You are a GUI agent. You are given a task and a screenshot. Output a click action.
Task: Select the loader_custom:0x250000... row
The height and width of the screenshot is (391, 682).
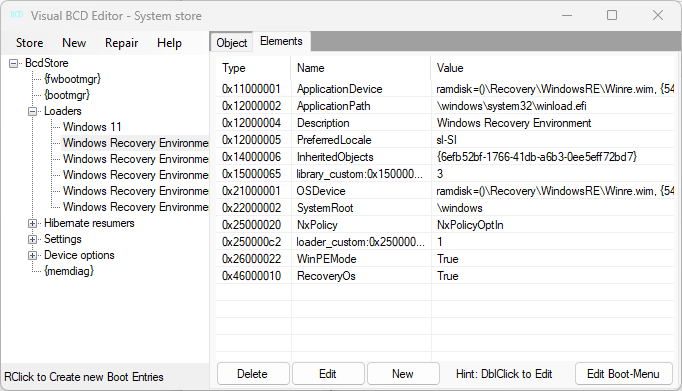coord(445,242)
